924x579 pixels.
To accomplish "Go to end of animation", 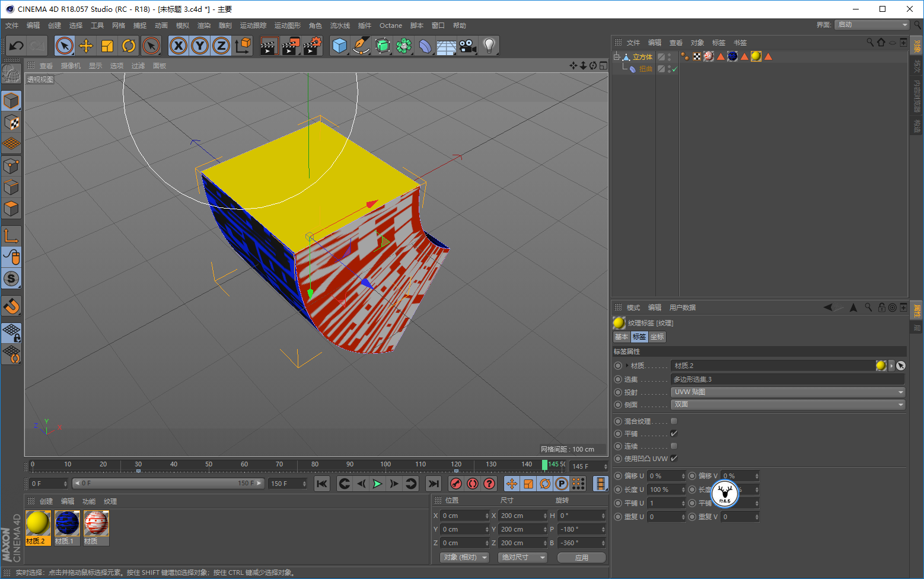I will 434,484.
